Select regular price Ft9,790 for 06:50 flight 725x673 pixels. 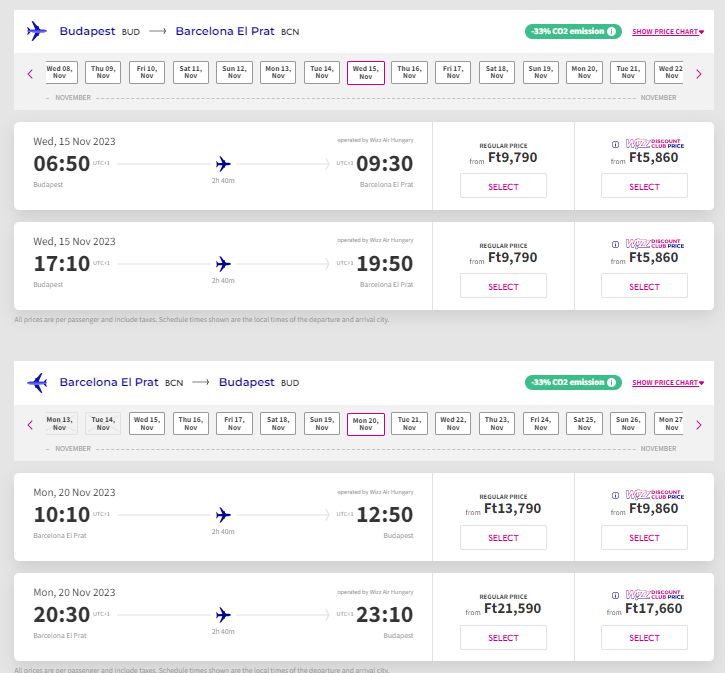click(503, 186)
